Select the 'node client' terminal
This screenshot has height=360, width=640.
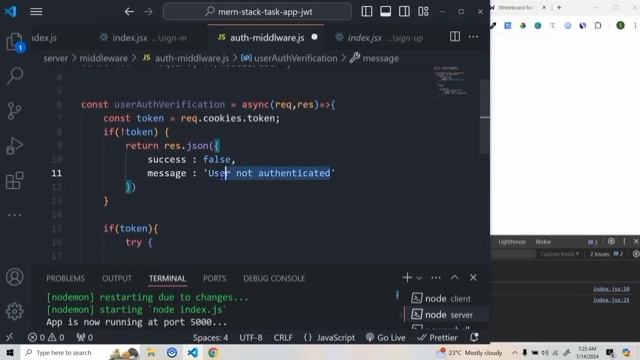[441, 298]
